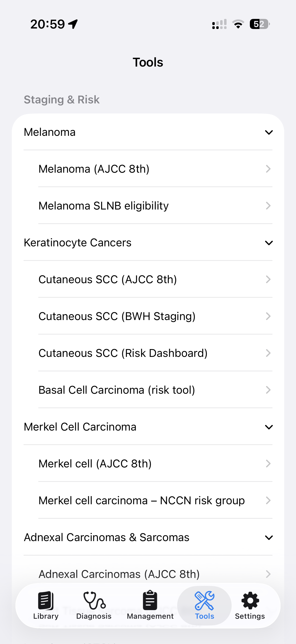
Task: Collapse the Melanoma section
Action: pos(269,132)
